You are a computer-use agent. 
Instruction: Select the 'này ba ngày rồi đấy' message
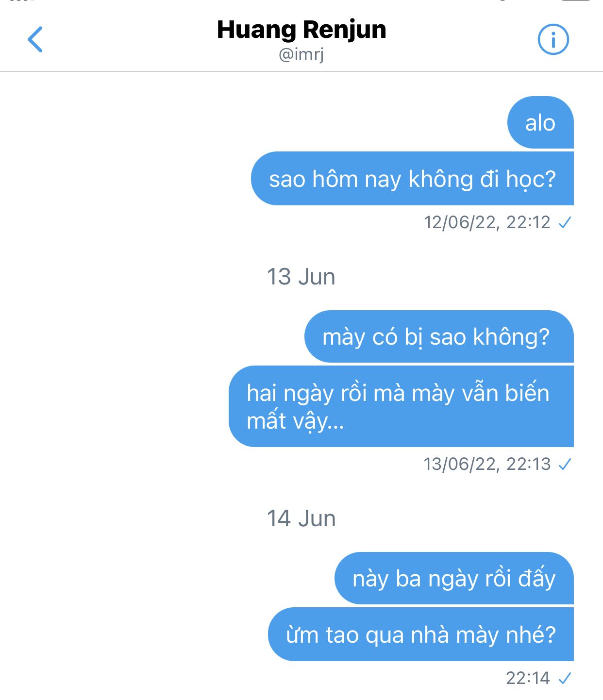[454, 579]
